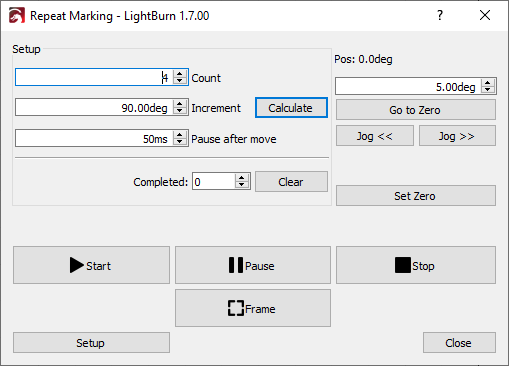This screenshot has height=366, width=509.
Task: Increase jog angle with up arrow
Action: (x=488, y=83)
